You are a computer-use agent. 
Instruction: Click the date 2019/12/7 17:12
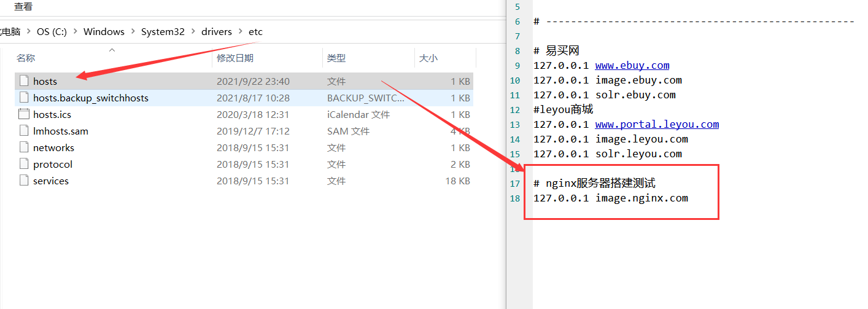pos(253,131)
